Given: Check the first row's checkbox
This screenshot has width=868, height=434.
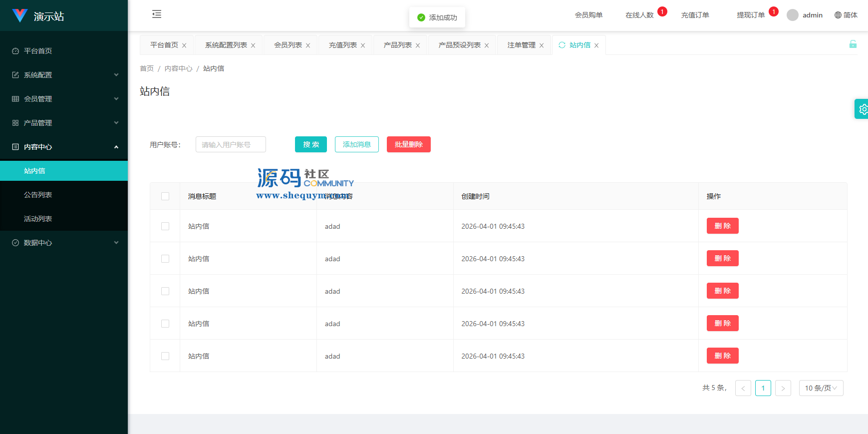Looking at the screenshot, I should click(x=165, y=226).
